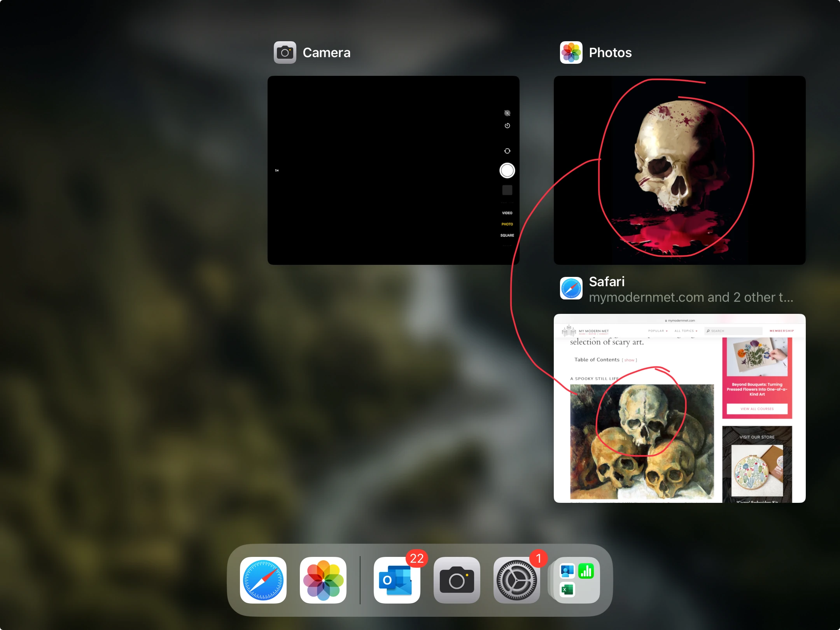Click the VIEW ALL COURSES button
The width and height of the screenshot is (840, 630).
pyautogui.click(x=757, y=409)
